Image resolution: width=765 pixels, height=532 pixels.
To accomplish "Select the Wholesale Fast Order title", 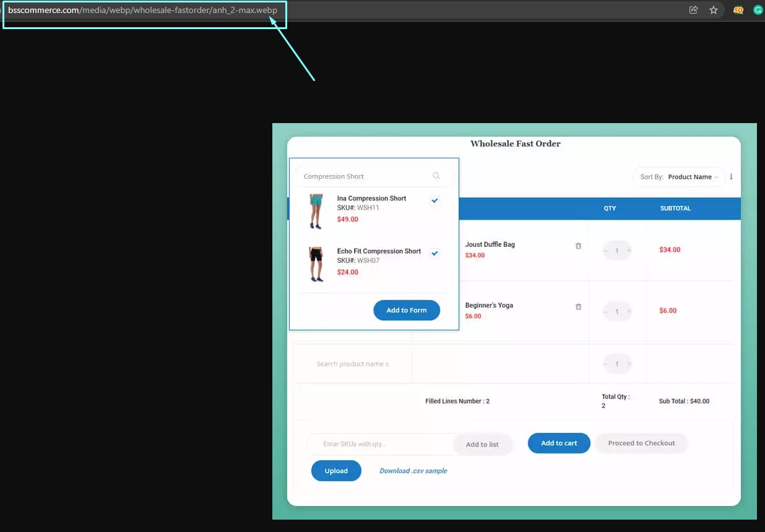I will [x=516, y=144].
